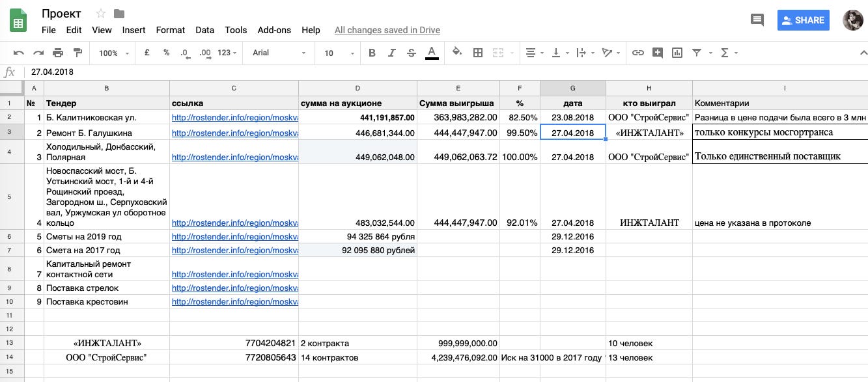This screenshot has height=382, width=868.
Task: Move document with the folder icon
Action: [119, 14]
